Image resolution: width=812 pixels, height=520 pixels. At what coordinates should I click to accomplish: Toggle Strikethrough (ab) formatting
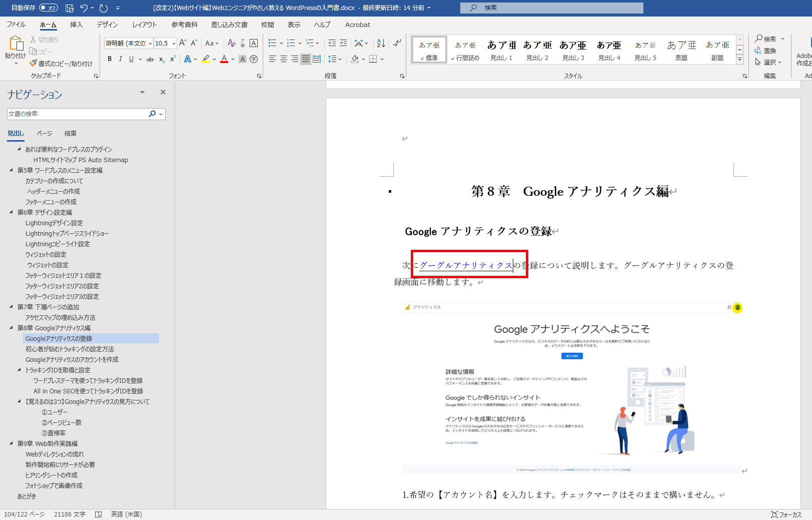coord(150,59)
